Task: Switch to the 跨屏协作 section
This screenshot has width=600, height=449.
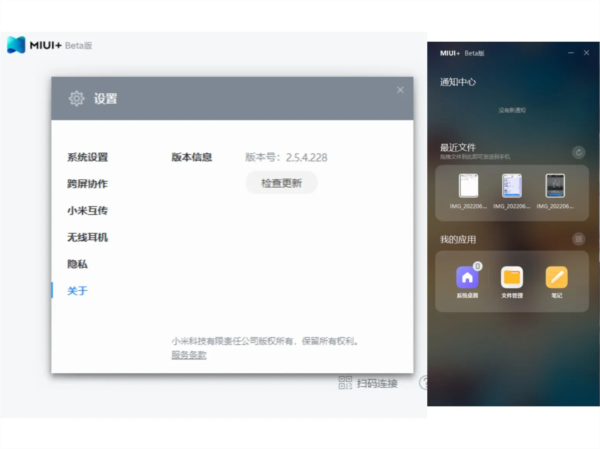Action: point(87,184)
